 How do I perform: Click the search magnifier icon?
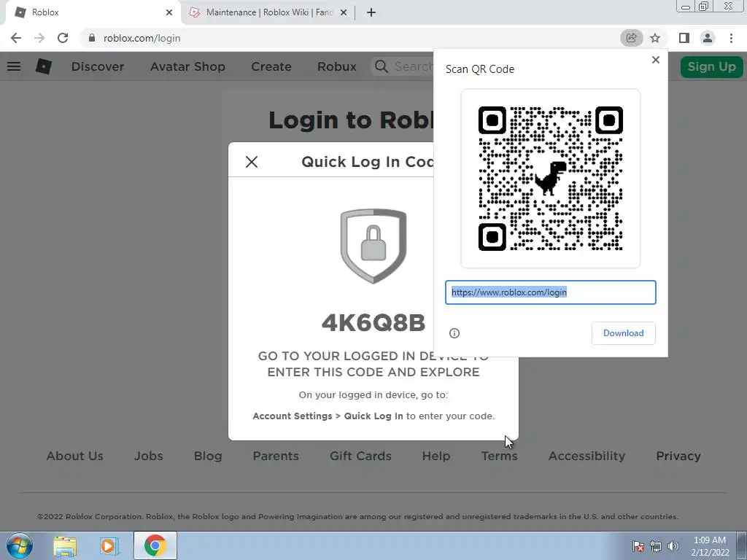point(381,66)
